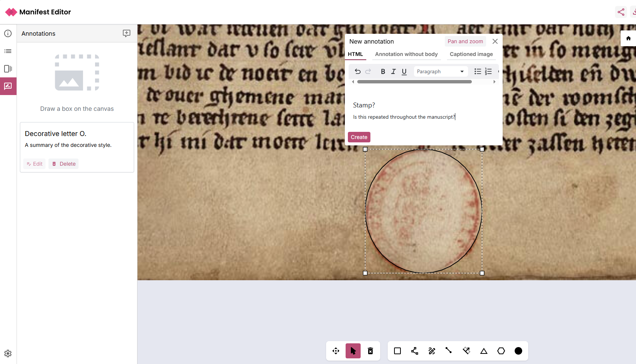The height and width of the screenshot is (364, 636).
Task: Select the move tool in bottom toolbar
Action: point(335,351)
